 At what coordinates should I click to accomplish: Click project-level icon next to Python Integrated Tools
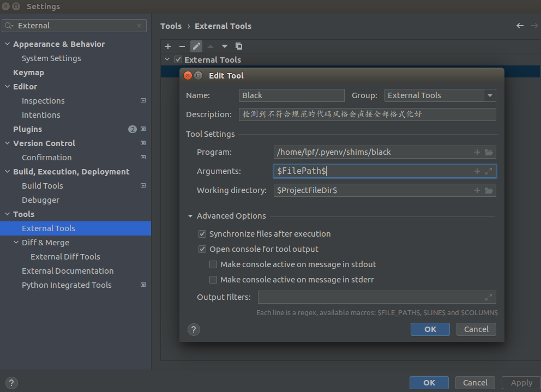[143, 285]
